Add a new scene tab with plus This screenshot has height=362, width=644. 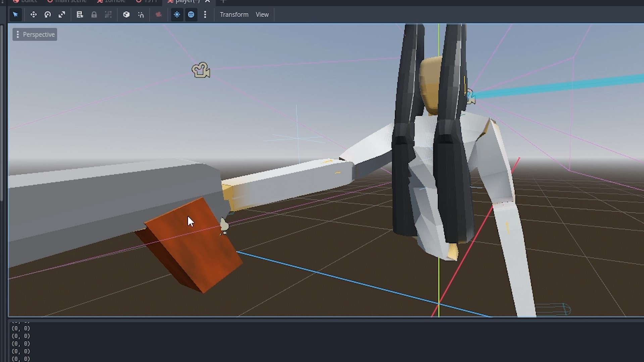[223, 1]
